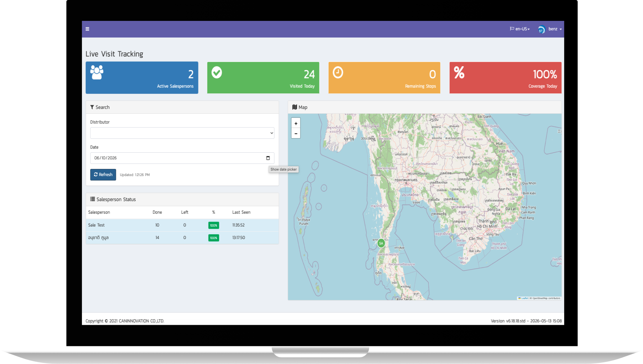Open the Leaflet attribution link
The image size is (643, 364).
pyautogui.click(x=523, y=298)
